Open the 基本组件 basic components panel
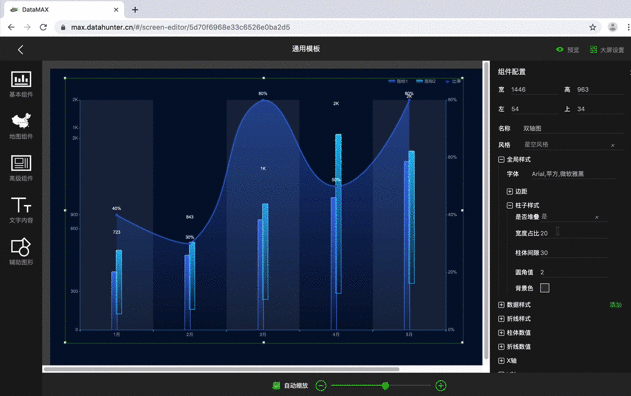 click(x=21, y=84)
